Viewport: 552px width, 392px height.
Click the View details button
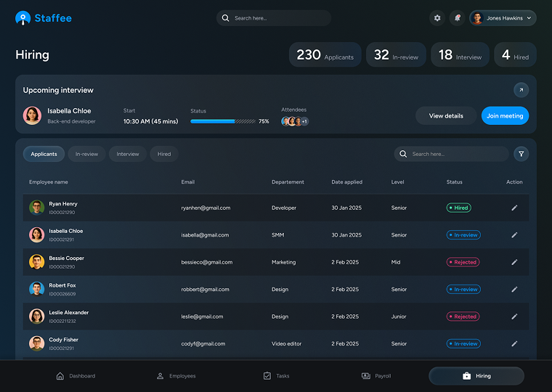coord(446,115)
